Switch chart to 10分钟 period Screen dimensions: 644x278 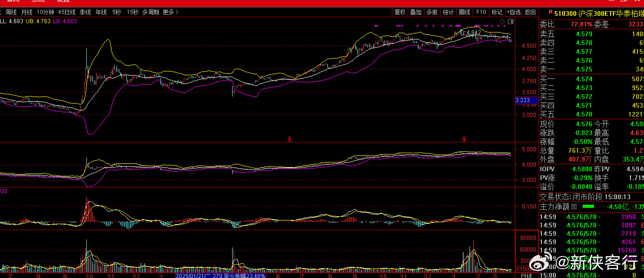click(x=45, y=12)
